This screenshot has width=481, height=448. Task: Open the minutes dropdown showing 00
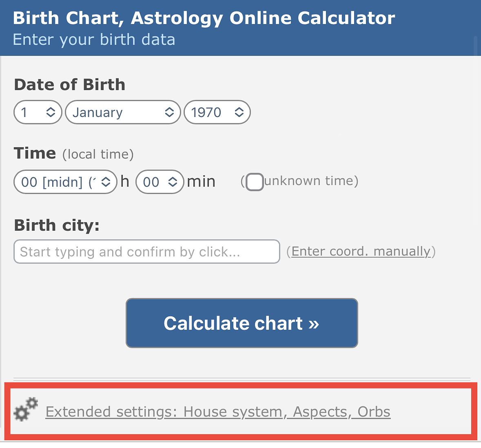pyautogui.click(x=160, y=182)
